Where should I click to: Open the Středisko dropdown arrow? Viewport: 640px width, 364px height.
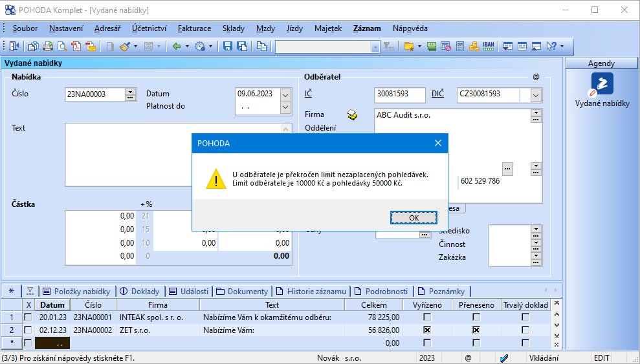click(x=536, y=229)
